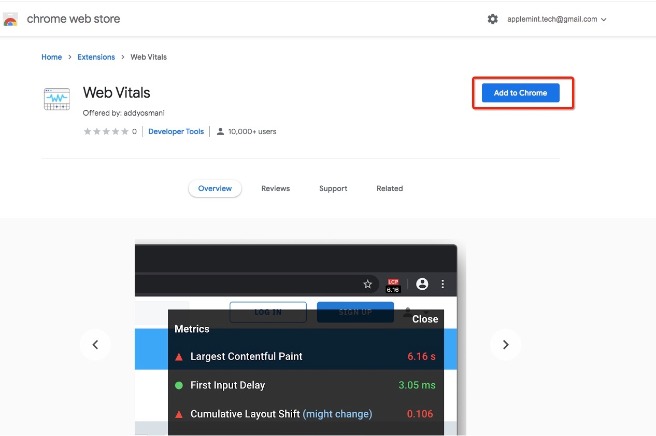Switch to the Reviews tab

[x=275, y=188]
